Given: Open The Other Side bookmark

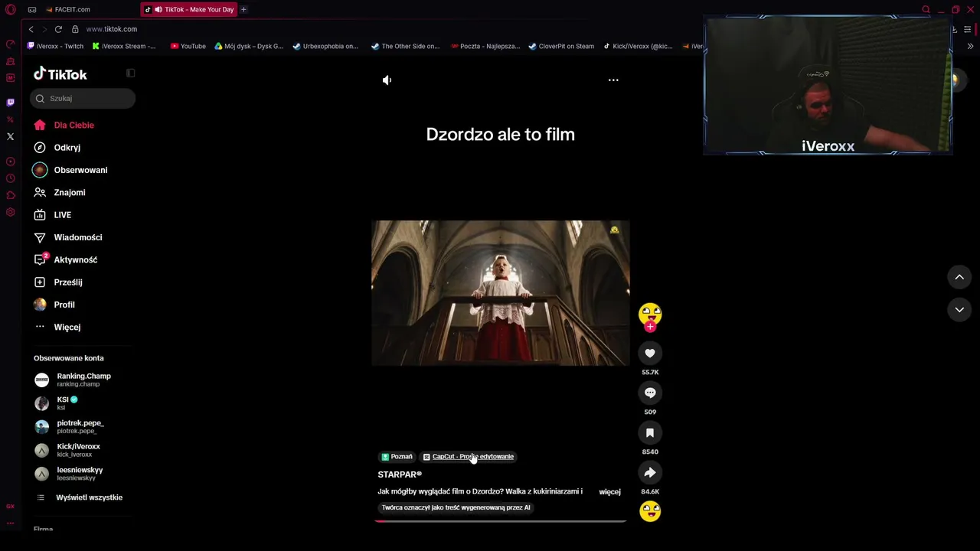Looking at the screenshot, I should [x=406, y=46].
